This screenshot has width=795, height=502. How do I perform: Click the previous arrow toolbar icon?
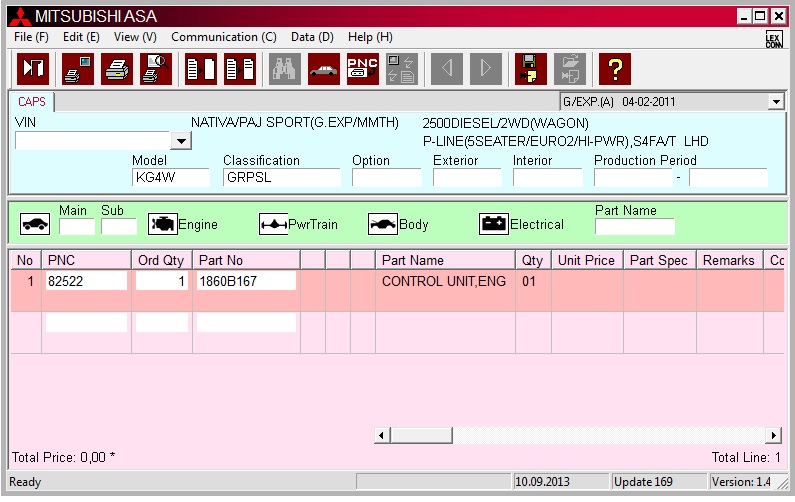447,69
